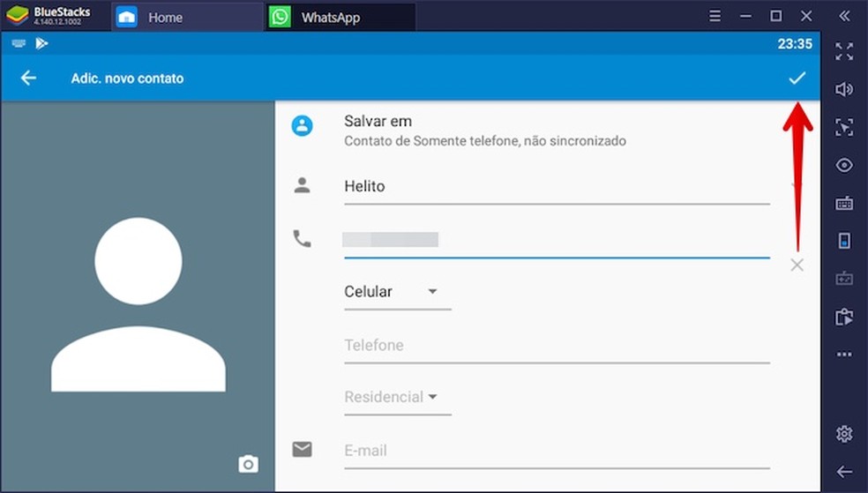Save contact with the checkmark icon
868x493 pixels.
click(x=797, y=78)
